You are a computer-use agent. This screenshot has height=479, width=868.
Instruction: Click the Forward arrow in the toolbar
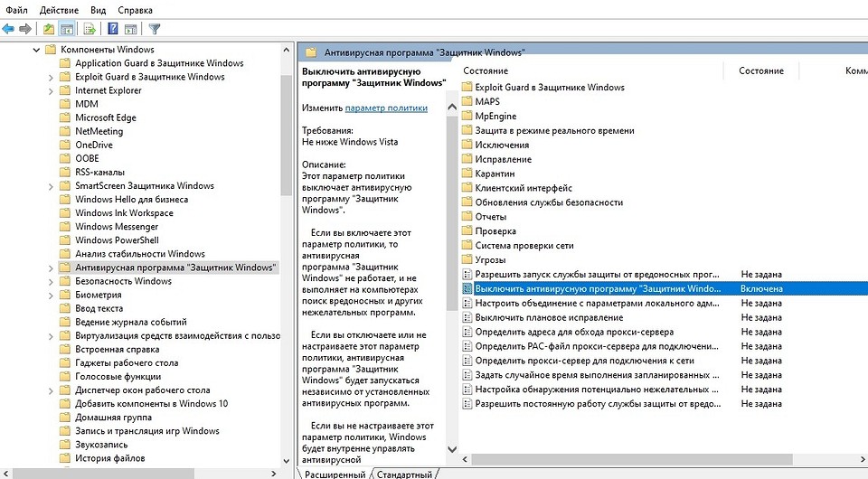[x=26, y=29]
